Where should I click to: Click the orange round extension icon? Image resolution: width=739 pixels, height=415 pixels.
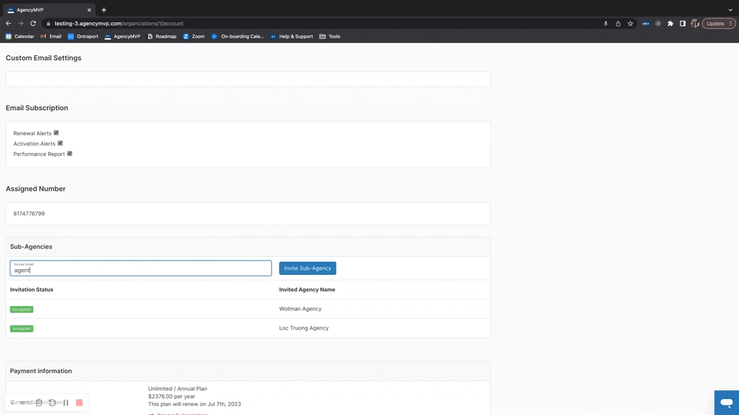pos(658,24)
